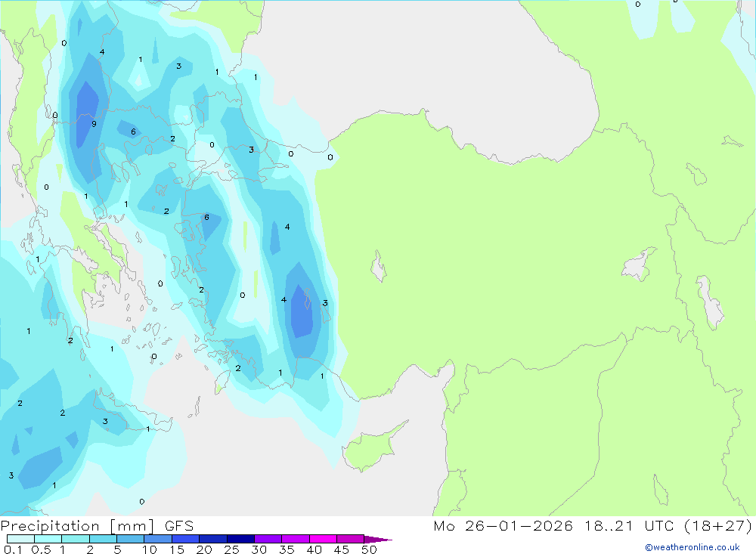
Task: Click the date 'Mo 26-01-2026'
Action: (x=503, y=525)
